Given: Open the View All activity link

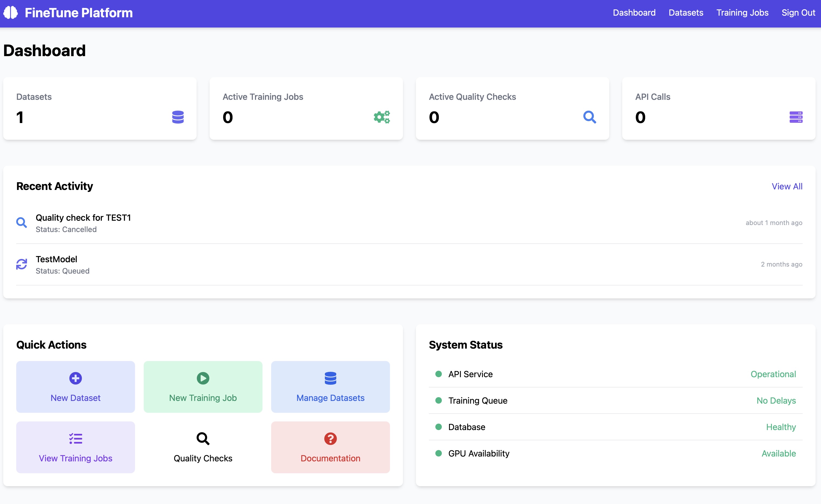Looking at the screenshot, I should click(787, 186).
